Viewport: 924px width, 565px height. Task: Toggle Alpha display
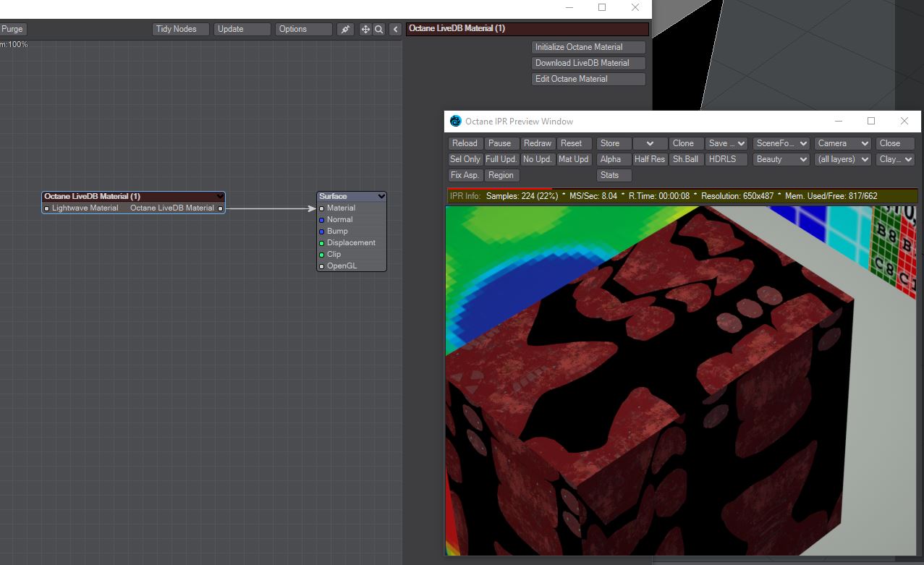pos(613,159)
